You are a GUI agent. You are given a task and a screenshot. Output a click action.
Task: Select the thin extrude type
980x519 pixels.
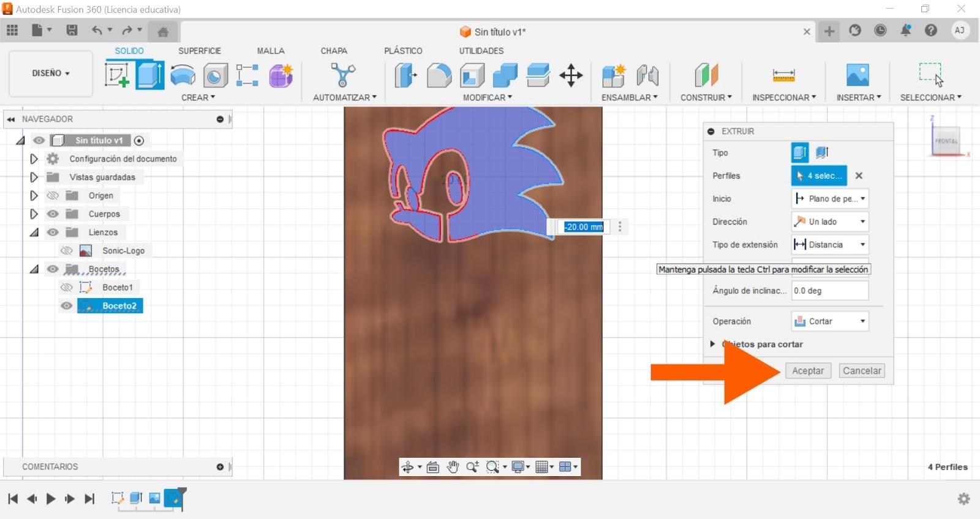point(822,152)
